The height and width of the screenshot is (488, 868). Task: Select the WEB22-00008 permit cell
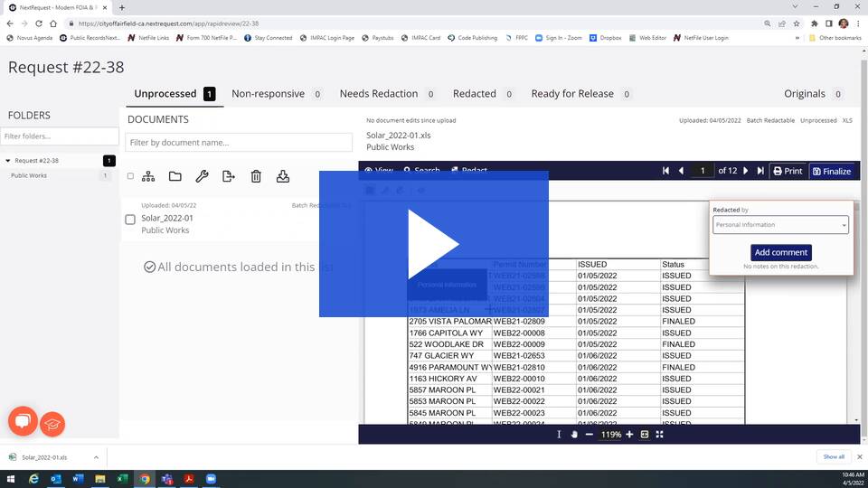(x=533, y=333)
